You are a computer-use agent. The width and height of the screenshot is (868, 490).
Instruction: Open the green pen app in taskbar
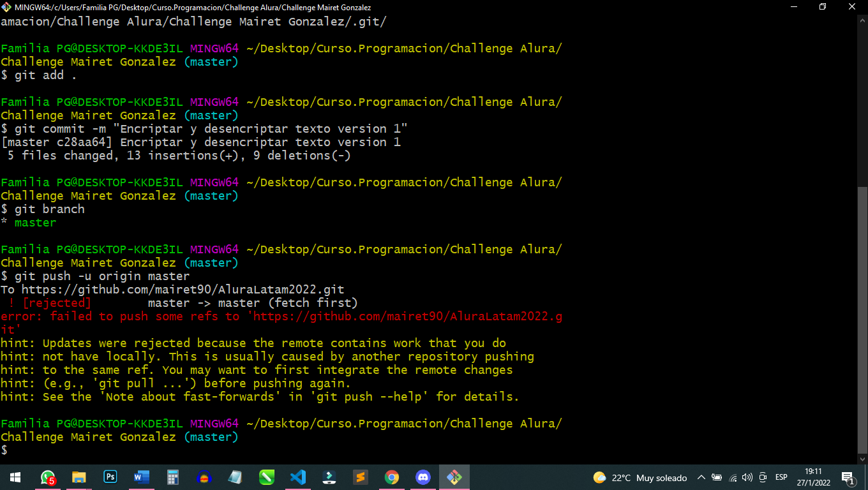(x=266, y=477)
